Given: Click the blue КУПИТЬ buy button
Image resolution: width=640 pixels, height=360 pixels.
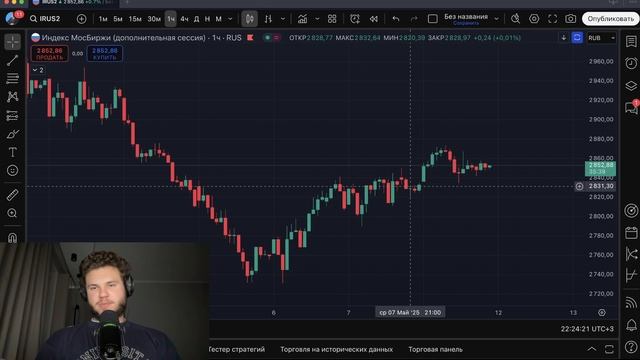Looking at the screenshot, I should pos(105,53).
